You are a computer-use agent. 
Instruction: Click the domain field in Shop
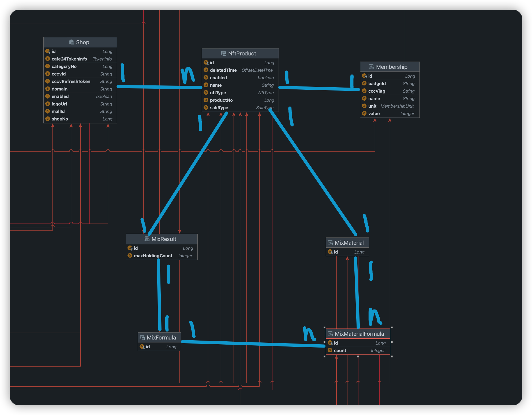pos(80,89)
